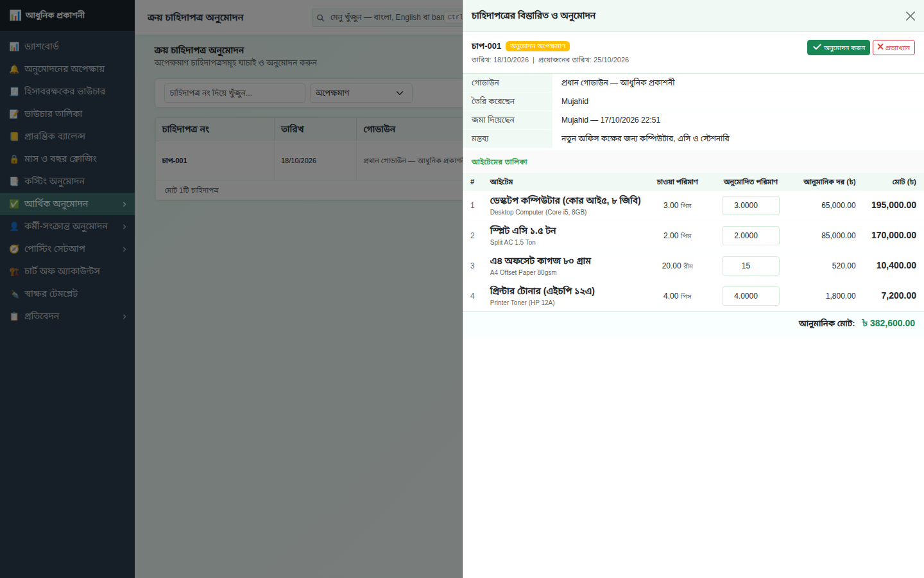Click the clipboard icon for প্রতিবেদন

pyautogui.click(x=14, y=316)
